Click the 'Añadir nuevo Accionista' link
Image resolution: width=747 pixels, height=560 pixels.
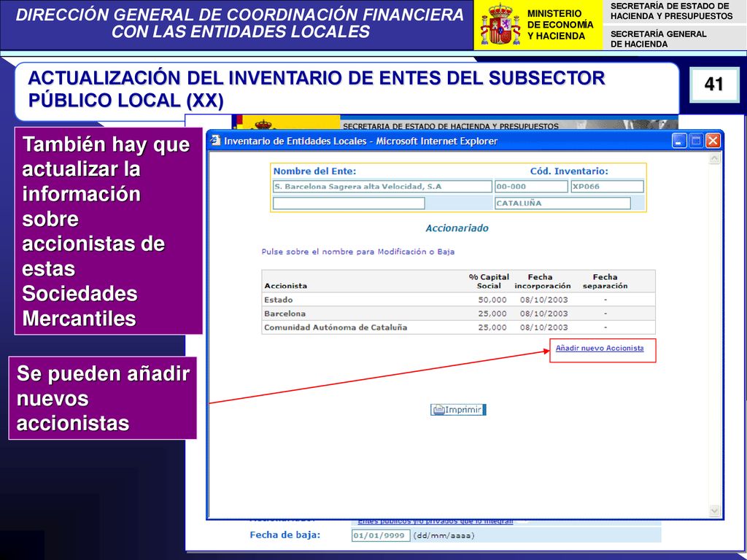(x=600, y=348)
